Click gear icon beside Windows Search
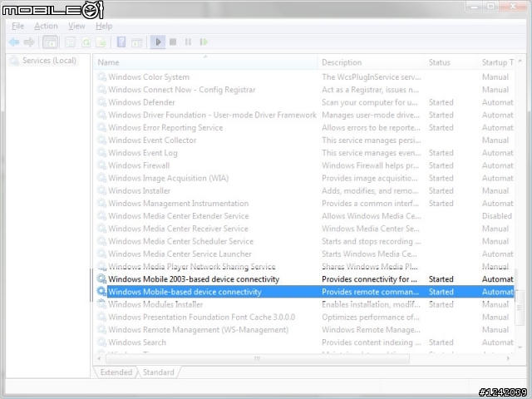Image resolution: width=532 pixels, height=399 pixels. 101,342
